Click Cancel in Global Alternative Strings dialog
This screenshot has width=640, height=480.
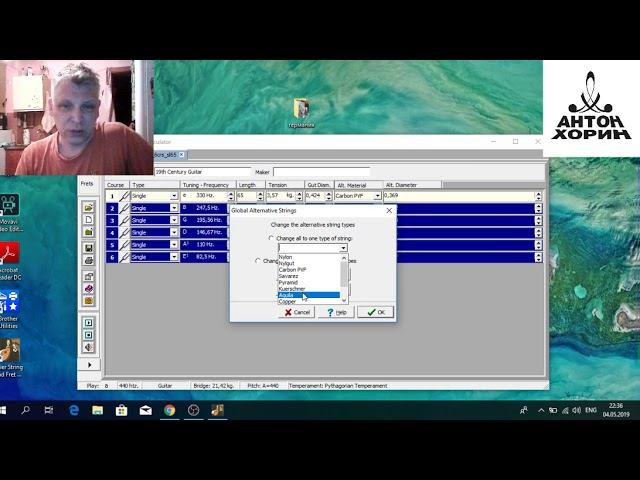click(x=297, y=312)
